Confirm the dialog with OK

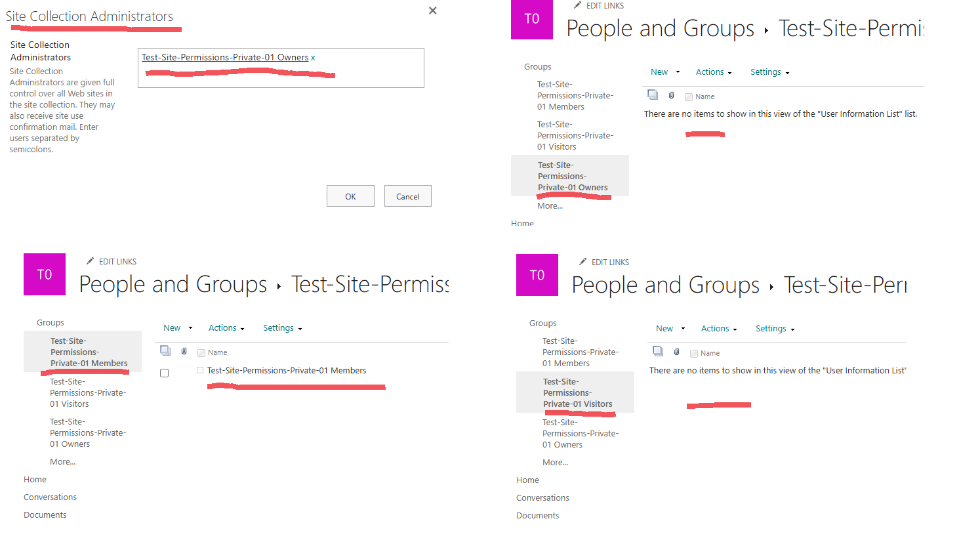tap(350, 196)
